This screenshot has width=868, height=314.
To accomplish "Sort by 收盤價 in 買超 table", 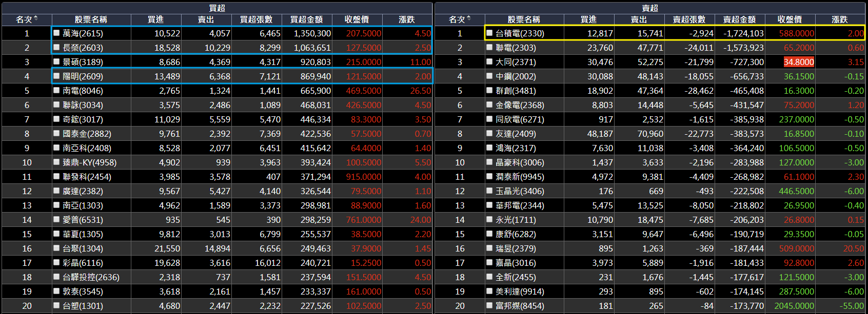I will click(357, 19).
